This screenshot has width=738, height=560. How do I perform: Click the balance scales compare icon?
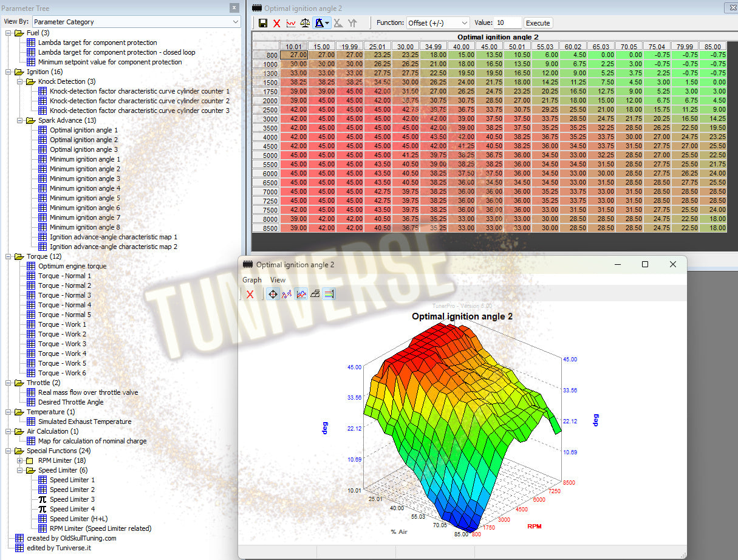click(305, 23)
